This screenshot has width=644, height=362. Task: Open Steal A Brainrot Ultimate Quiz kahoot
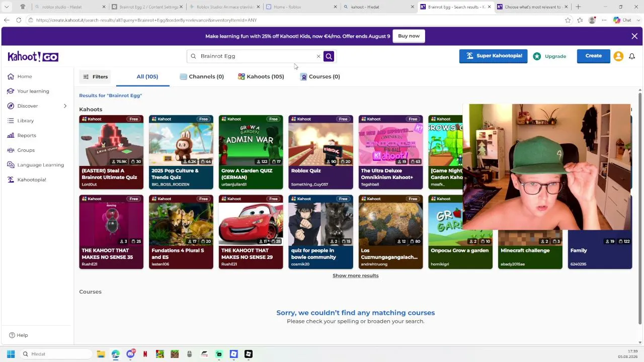(111, 152)
